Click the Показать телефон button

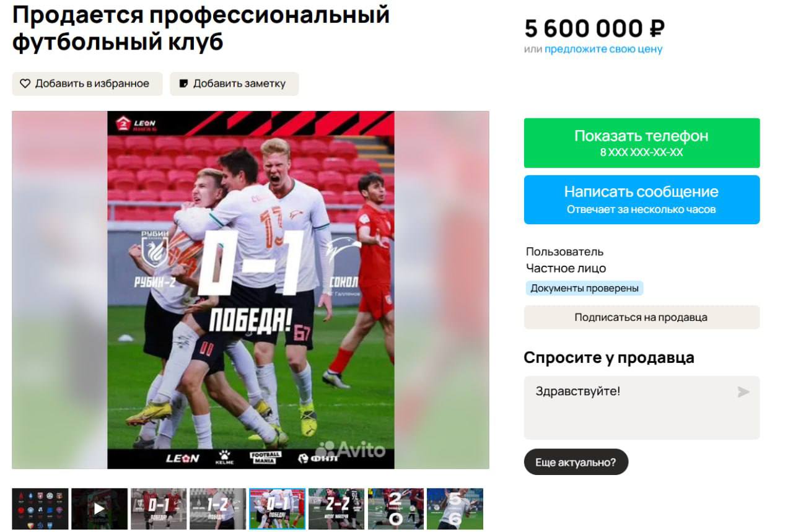(642, 143)
